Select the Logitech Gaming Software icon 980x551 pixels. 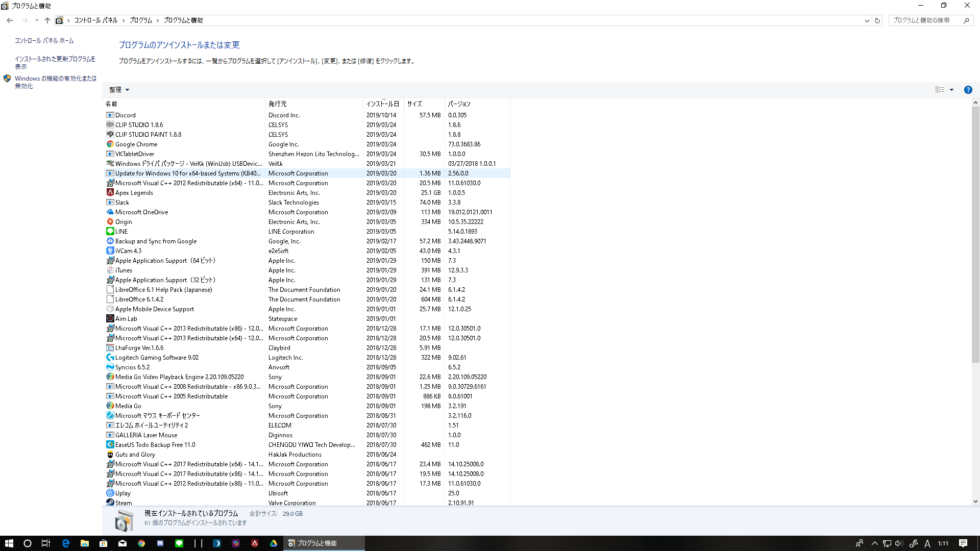point(110,358)
